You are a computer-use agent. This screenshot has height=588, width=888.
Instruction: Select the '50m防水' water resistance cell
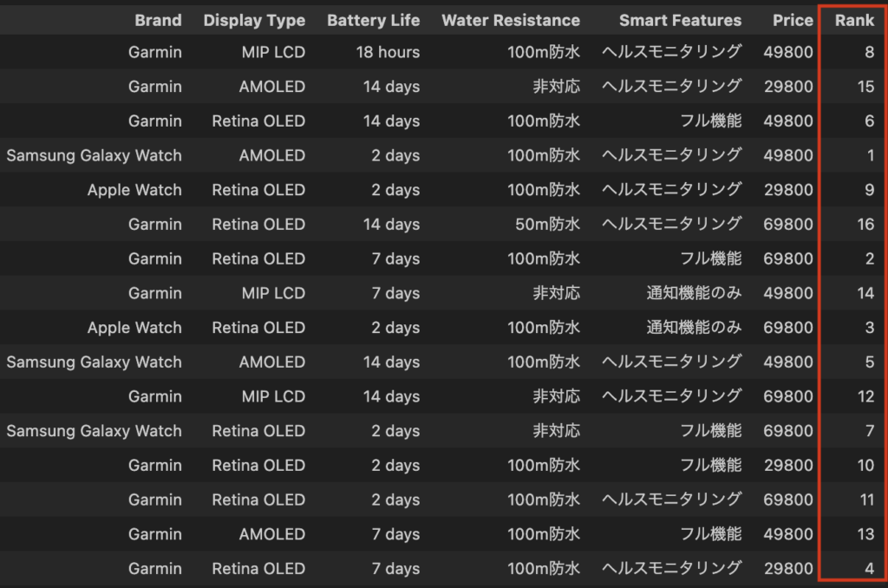(x=548, y=225)
